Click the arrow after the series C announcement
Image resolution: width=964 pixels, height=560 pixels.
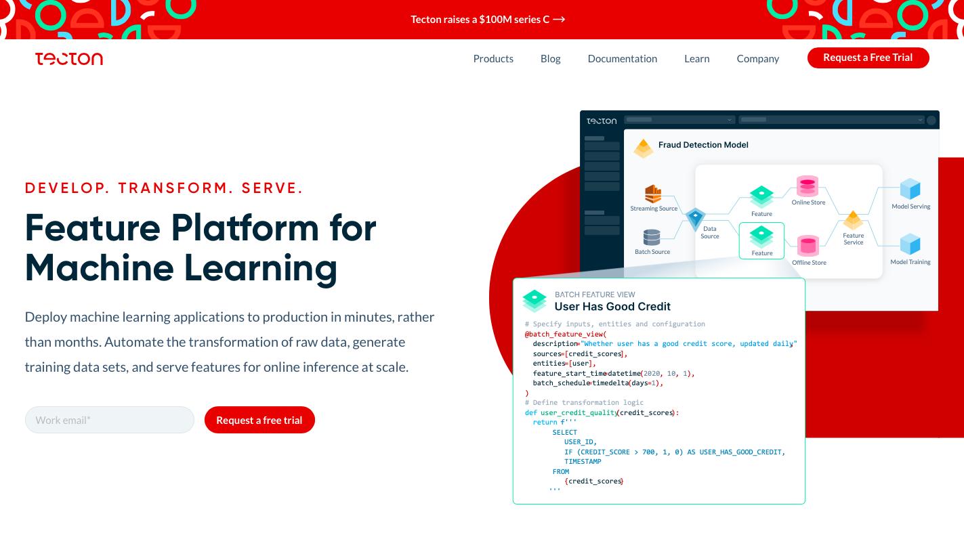tap(559, 19)
